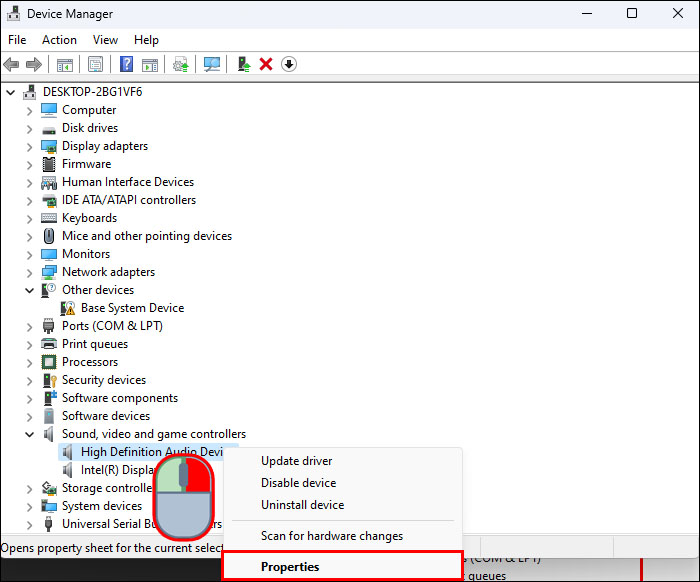Collapse the Other devices category

pyautogui.click(x=29, y=291)
